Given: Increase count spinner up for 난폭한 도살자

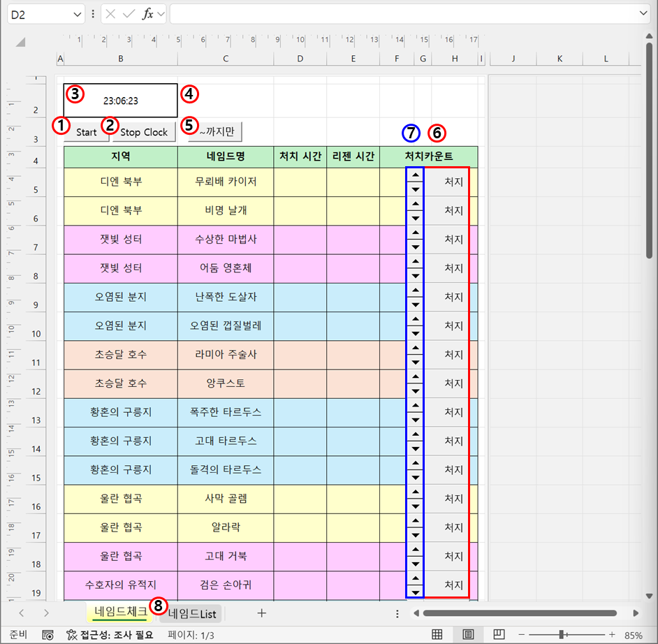Looking at the screenshot, I should tap(416, 291).
